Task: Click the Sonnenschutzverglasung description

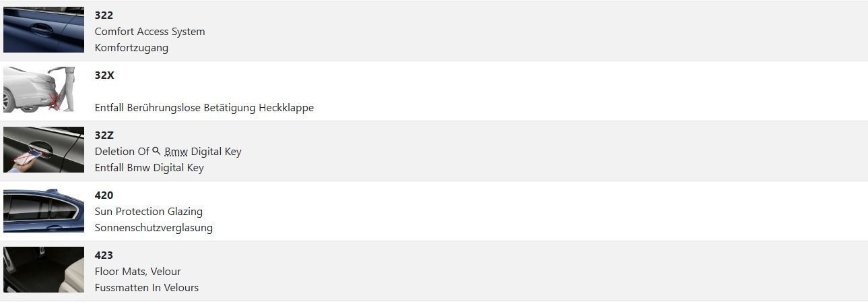Action: click(x=154, y=228)
